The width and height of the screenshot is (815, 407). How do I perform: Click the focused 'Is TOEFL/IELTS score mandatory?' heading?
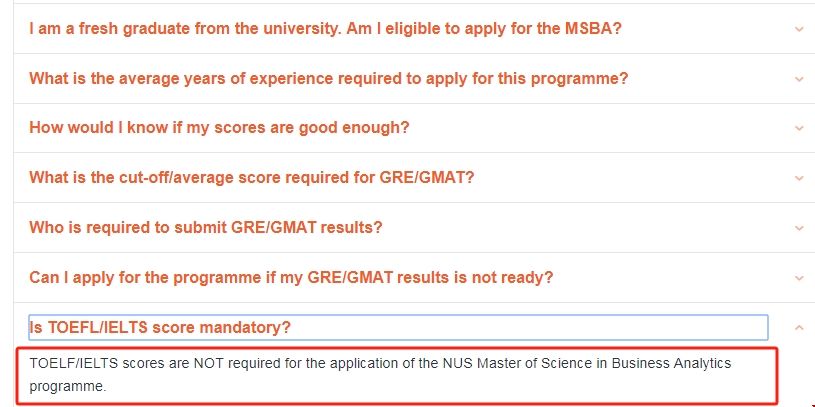coord(160,327)
